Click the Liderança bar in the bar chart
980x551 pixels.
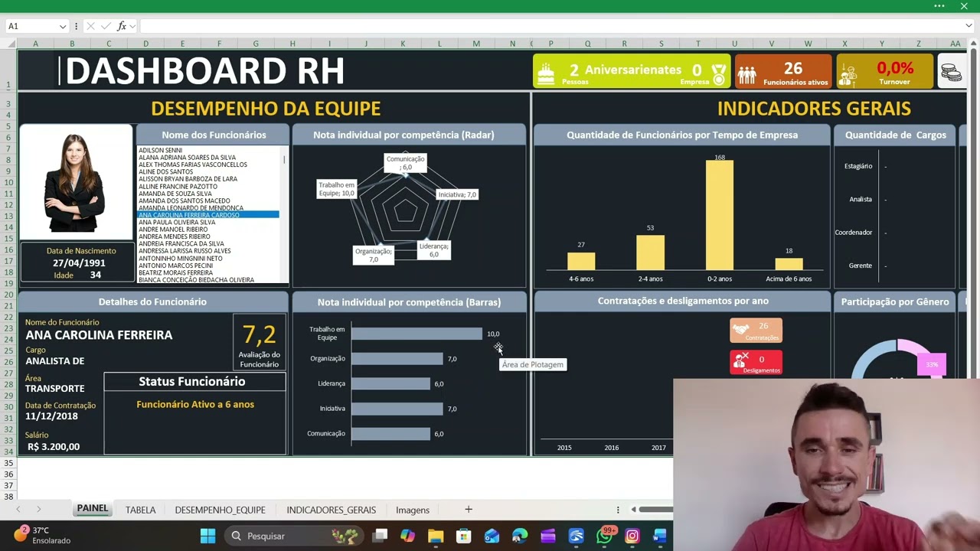pos(390,383)
